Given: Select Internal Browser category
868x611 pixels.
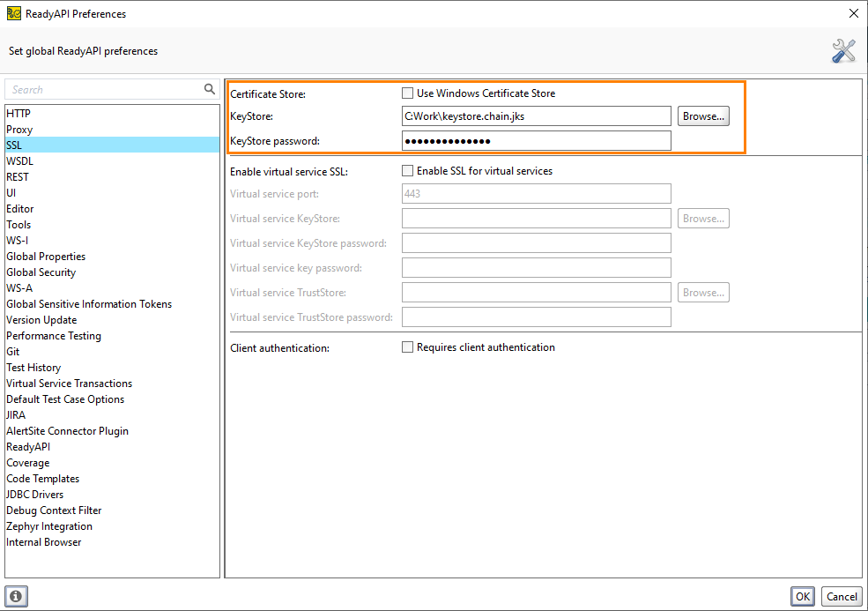Looking at the screenshot, I should [112, 541].
